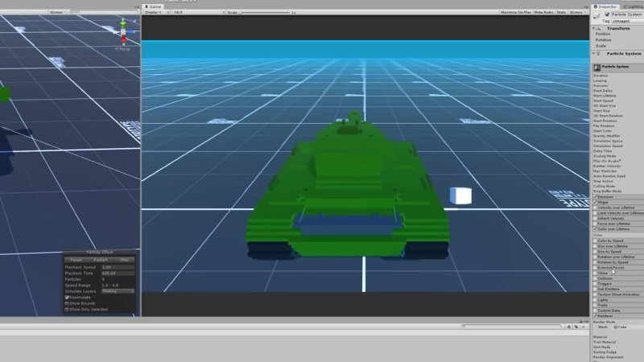Toggle the Resimulate checkbox

pyautogui.click(x=67, y=297)
